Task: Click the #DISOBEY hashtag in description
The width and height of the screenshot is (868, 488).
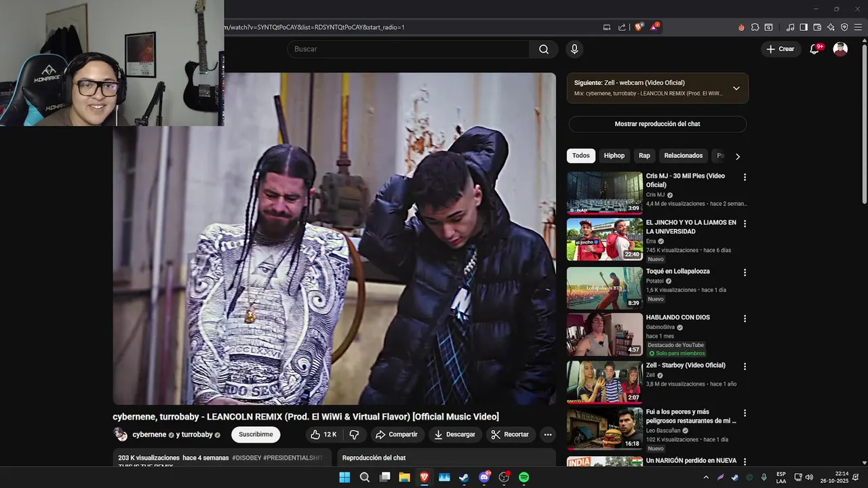Action: point(246,458)
